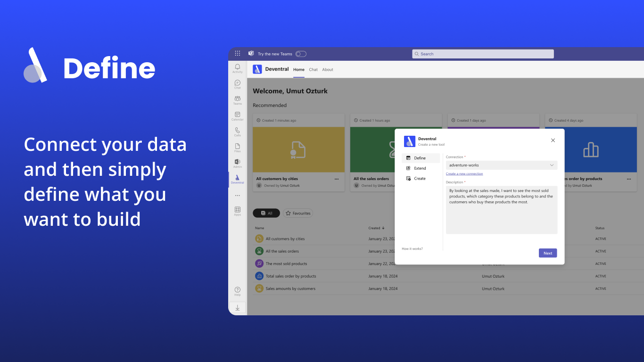This screenshot has width=644, height=362.
Task: Open Chat in the Teams sidebar
Action: [238, 84]
